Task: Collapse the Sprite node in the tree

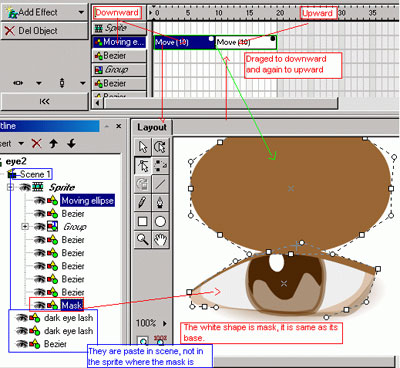Action: pos(10,187)
